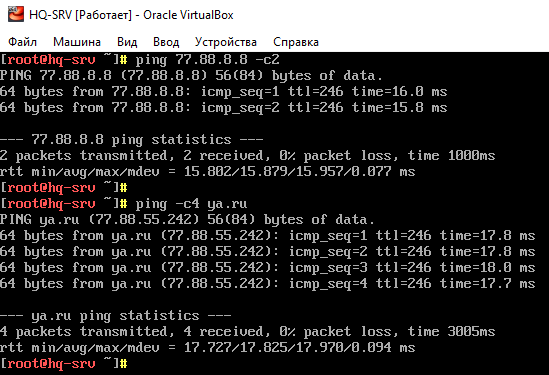Click the rtt line with 17.727/17.825/17.970/0.094
The height and width of the screenshot is (375, 549).
point(208,348)
